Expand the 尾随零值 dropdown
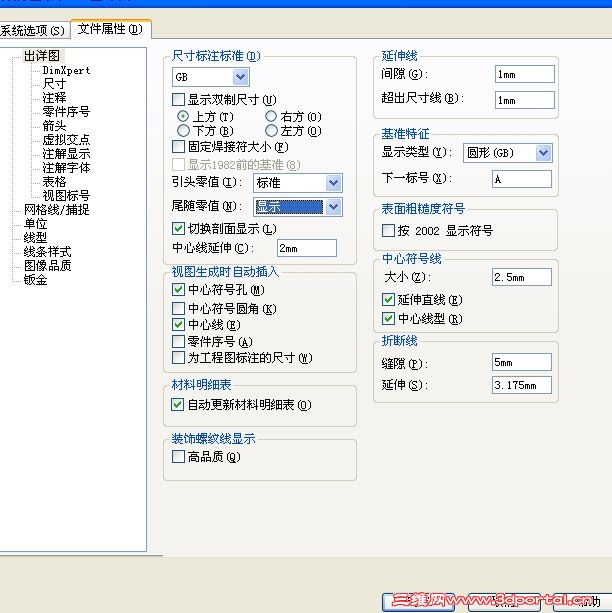 click(x=298, y=207)
